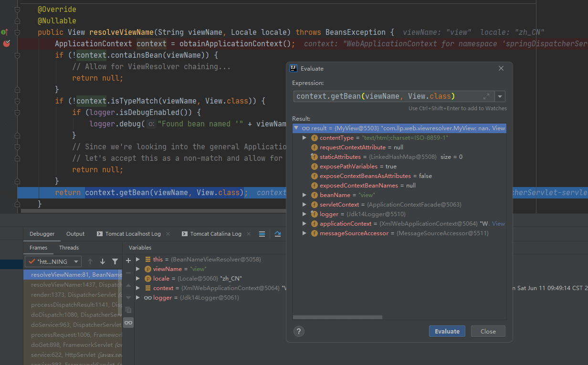Open the Tomcat Localhost Log tab

133,234
